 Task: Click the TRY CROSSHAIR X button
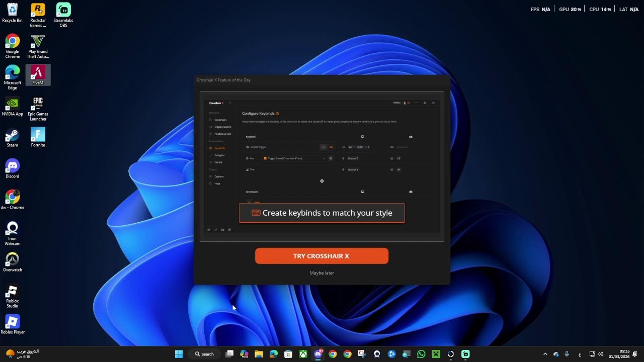click(321, 256)
